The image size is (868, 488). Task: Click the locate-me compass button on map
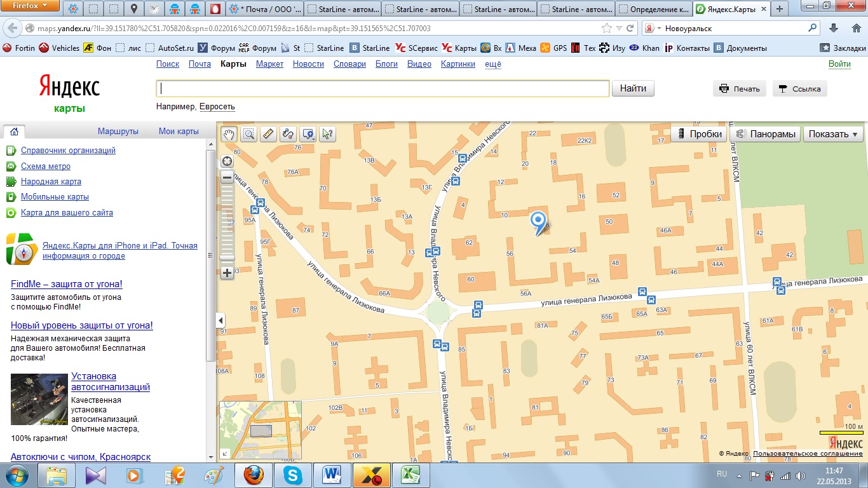[227, 161]
